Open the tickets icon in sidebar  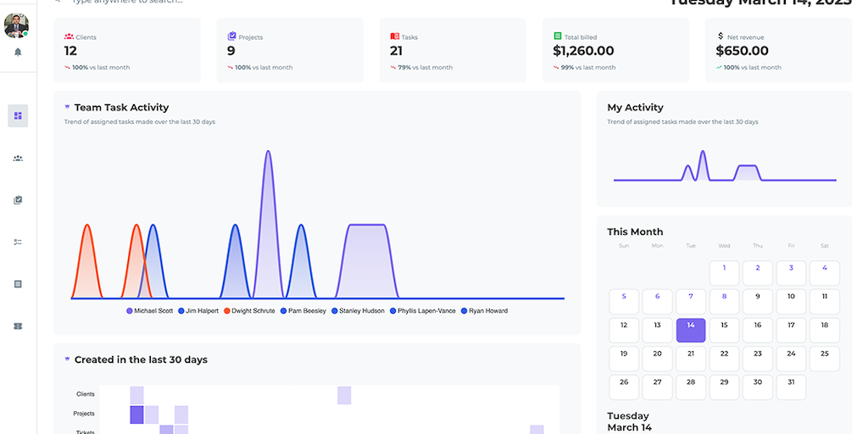[x=18, y=325]
